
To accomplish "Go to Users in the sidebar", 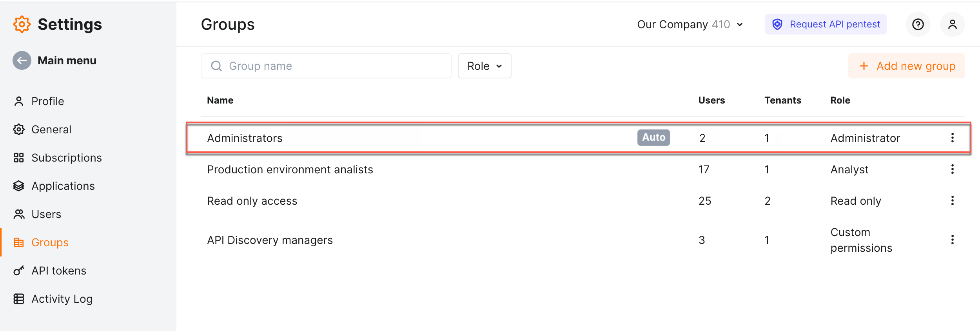I will coord(46,214).
